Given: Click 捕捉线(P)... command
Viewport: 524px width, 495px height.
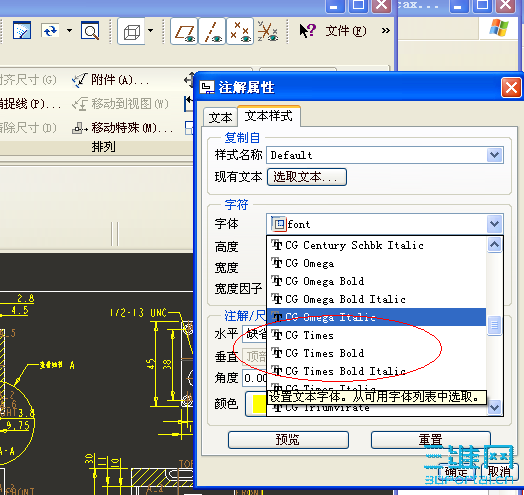Looking at the screenshot, I should 30,104.
